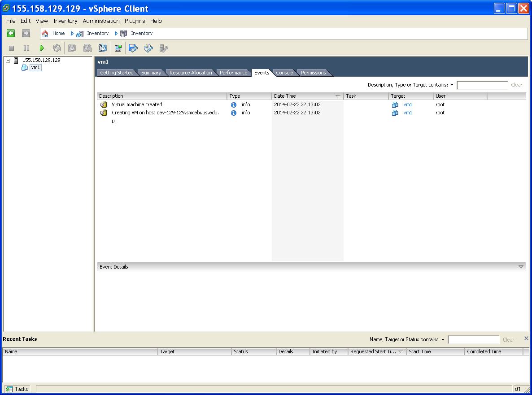Power on vm1 with the green play icon

tap(42, 48)
